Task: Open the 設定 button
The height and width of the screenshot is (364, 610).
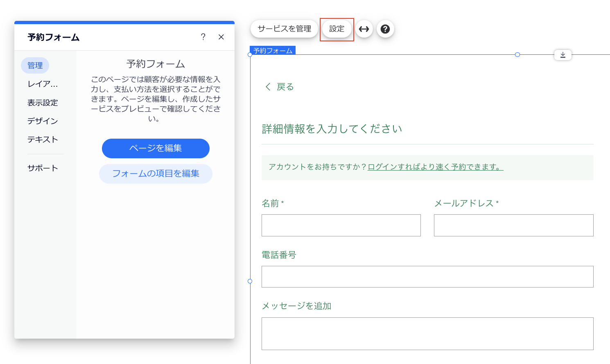Action: [x=337, y=29]
